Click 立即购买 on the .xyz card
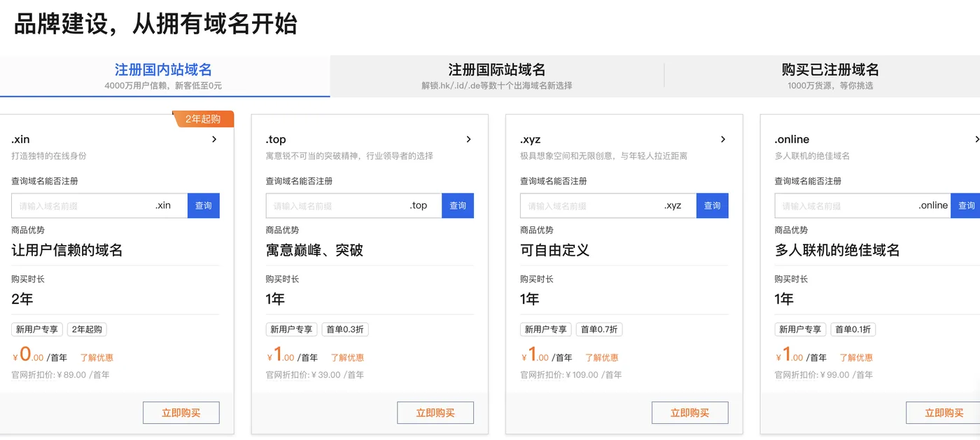The height and width of the screenshot is (440, 980). [x=690, y=413]
